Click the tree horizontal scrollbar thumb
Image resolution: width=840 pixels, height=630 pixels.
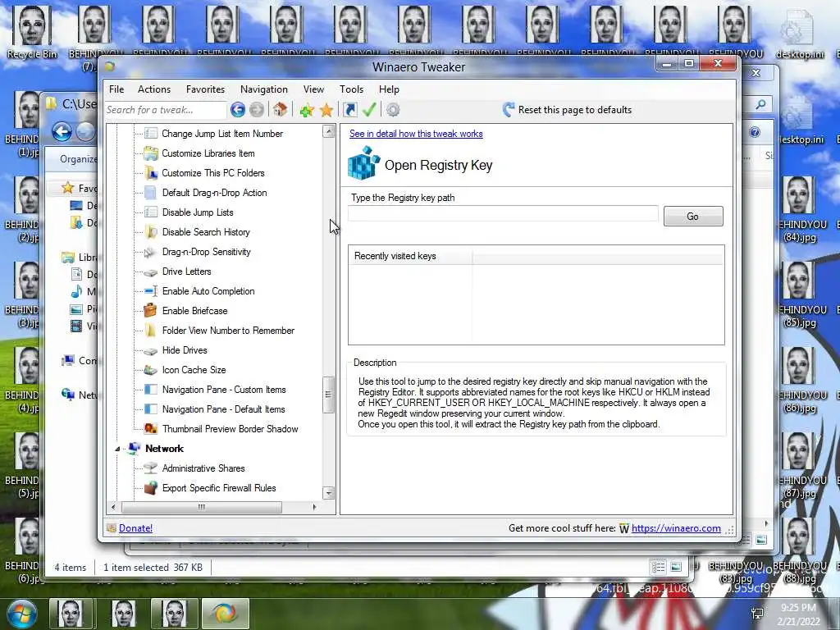pyautogui.click(x=202, y=507)
